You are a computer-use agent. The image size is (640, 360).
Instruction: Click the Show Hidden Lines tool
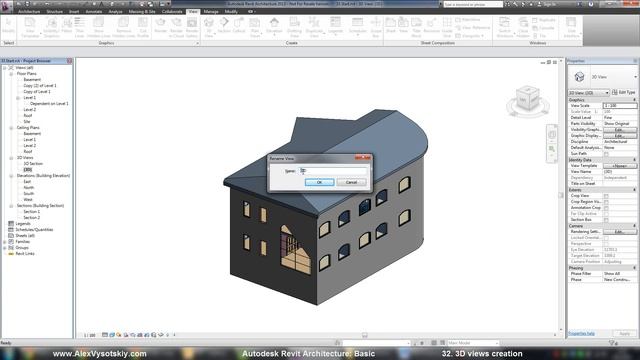point(99,28)
